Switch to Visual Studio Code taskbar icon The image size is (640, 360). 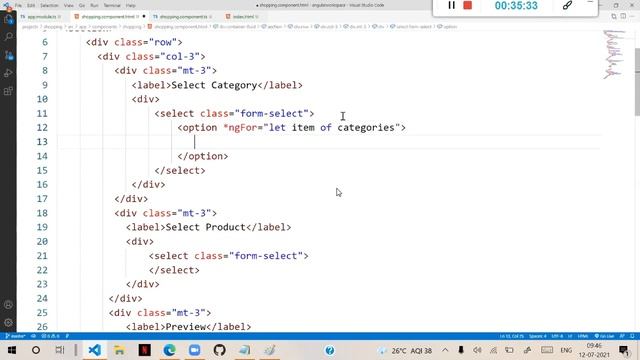(x=95, y=350)
